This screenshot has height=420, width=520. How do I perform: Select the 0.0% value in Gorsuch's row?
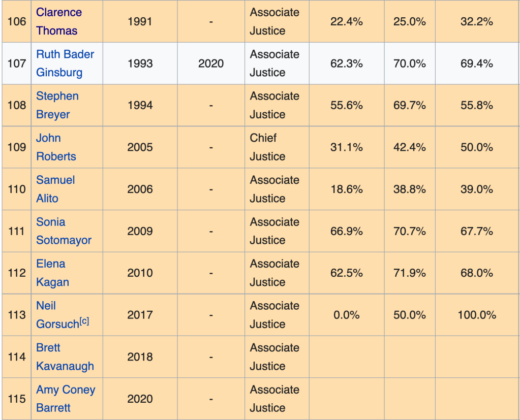346,315
